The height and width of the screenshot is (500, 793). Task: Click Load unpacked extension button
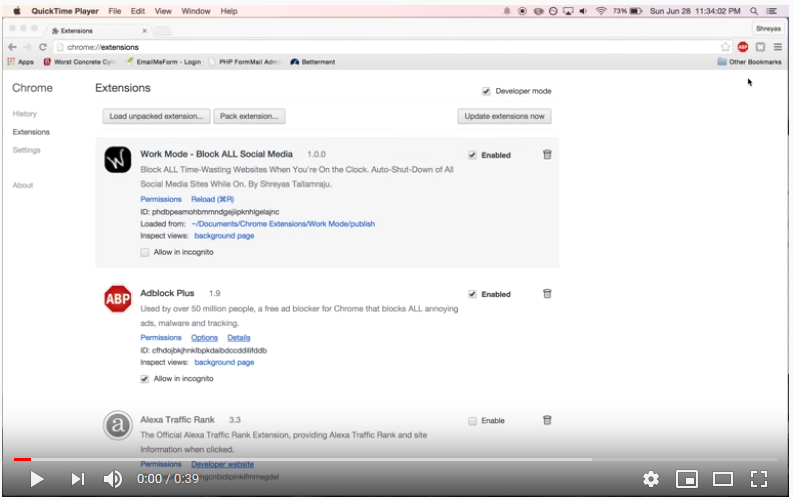[x=156, y=116]
